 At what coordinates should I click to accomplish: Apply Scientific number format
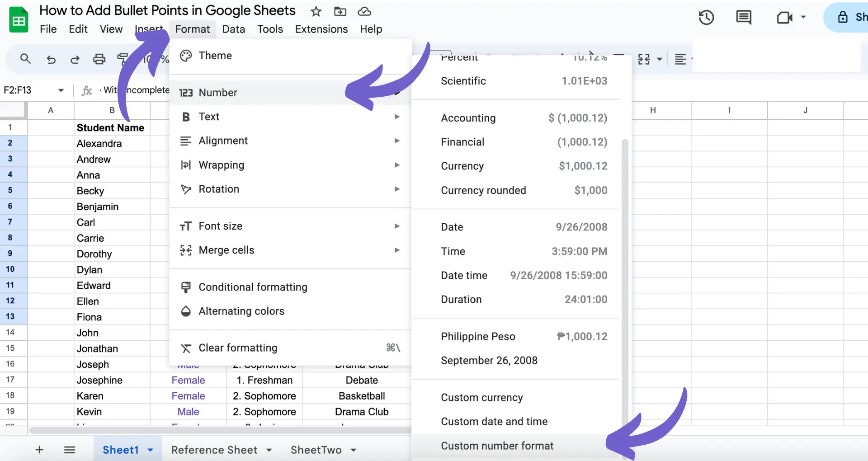516,81
